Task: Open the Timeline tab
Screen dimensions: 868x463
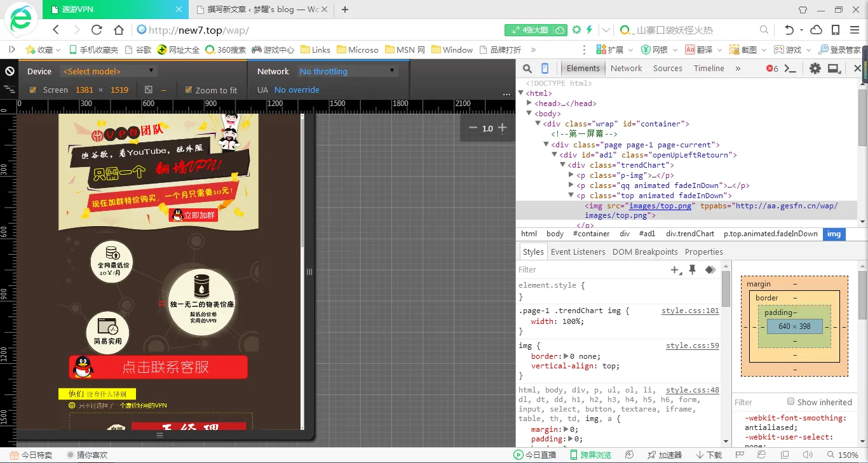Action: click(709, 69)
